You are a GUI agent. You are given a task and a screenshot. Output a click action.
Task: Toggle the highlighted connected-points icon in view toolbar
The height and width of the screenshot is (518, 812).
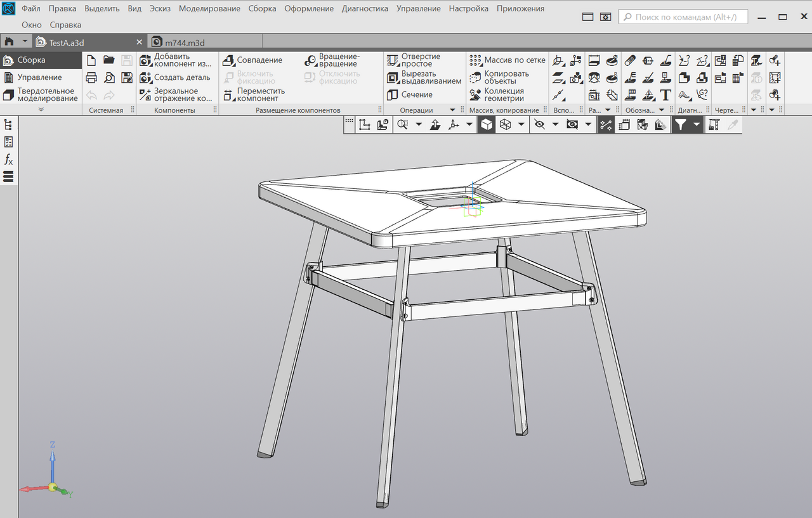coord(606,125)
